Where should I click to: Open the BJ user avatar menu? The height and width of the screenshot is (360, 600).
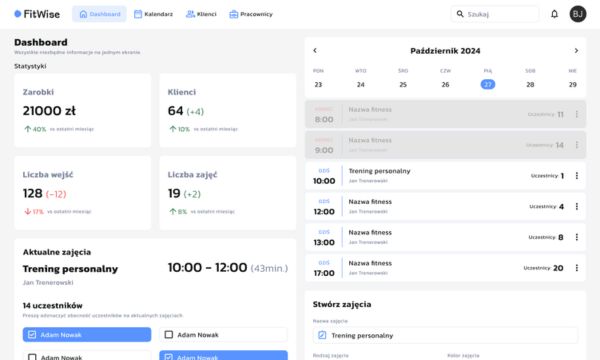coord(578,14)
